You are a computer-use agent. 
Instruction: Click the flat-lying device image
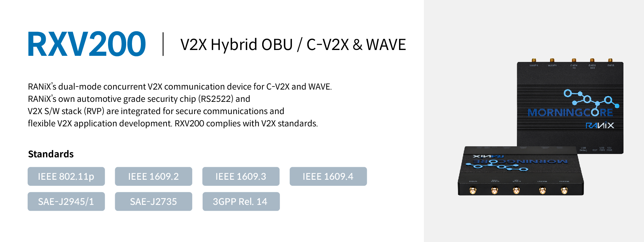point(521,171)
